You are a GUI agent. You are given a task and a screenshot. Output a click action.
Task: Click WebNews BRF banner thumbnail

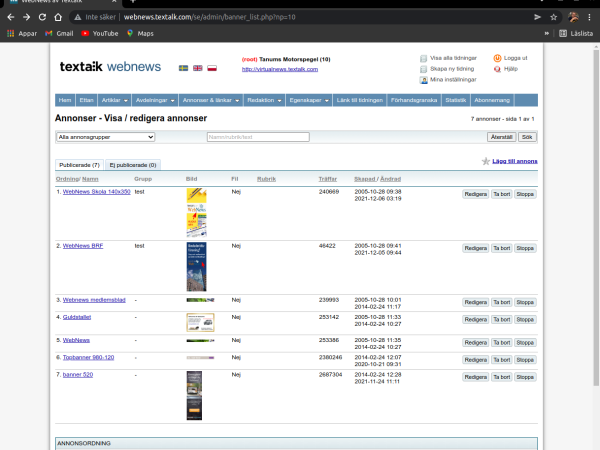point(196,267)
